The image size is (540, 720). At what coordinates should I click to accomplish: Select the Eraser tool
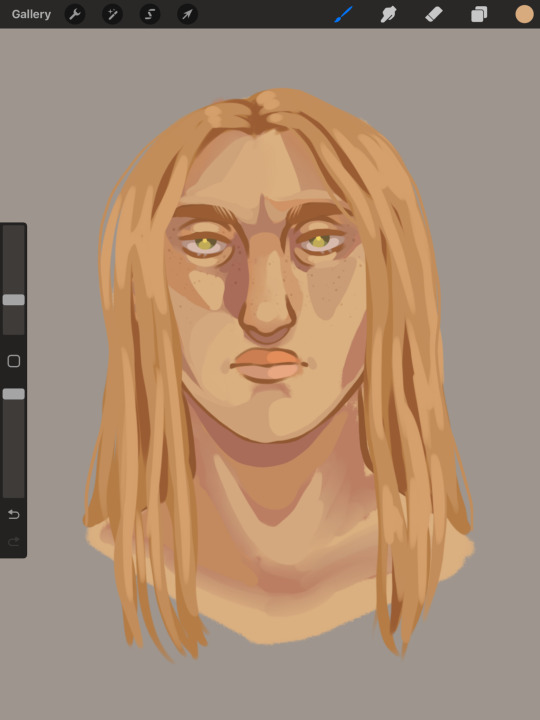(x=434, y=14)
